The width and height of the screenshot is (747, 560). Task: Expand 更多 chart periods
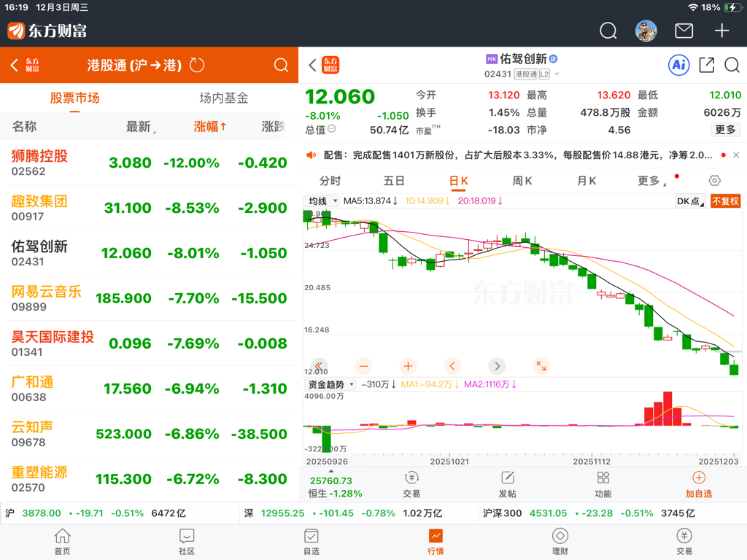tap(651, 181)
